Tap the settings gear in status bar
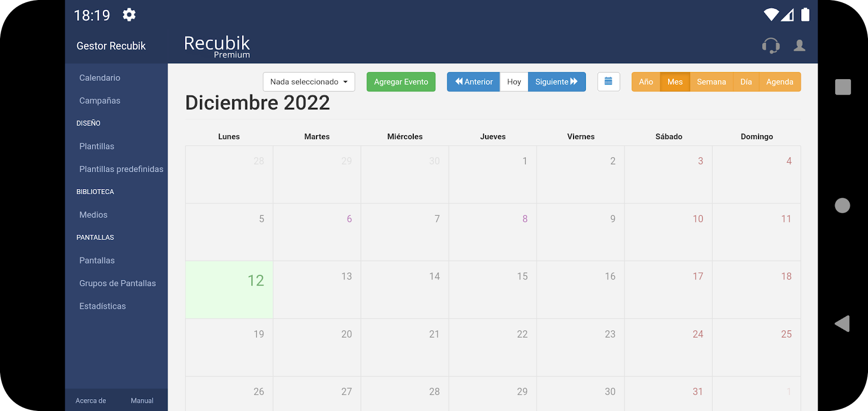Image resolution: width=868 pixels, height=411 pixels. coord(129,15)
